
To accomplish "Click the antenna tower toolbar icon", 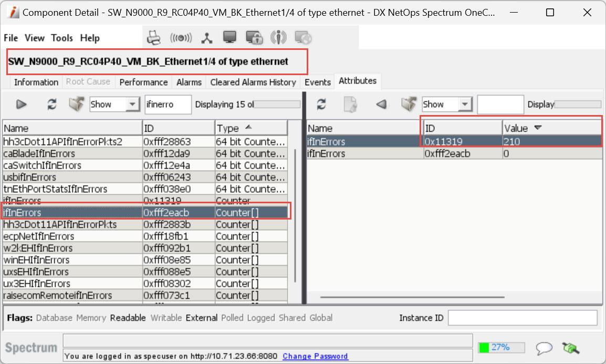I will tap(278, 37).
